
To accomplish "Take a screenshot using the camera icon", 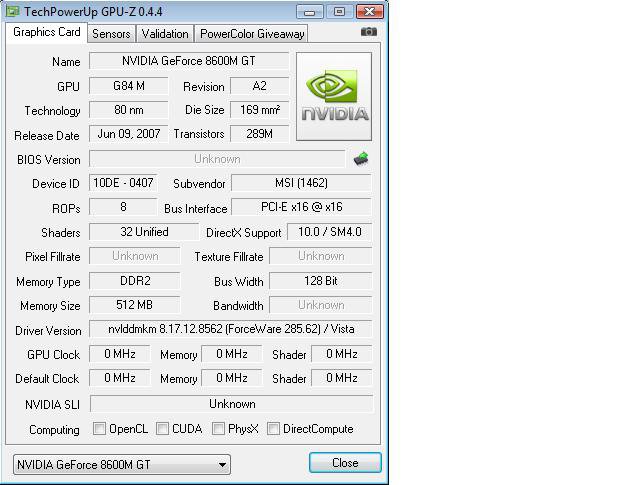I will [x=369, y=32].
